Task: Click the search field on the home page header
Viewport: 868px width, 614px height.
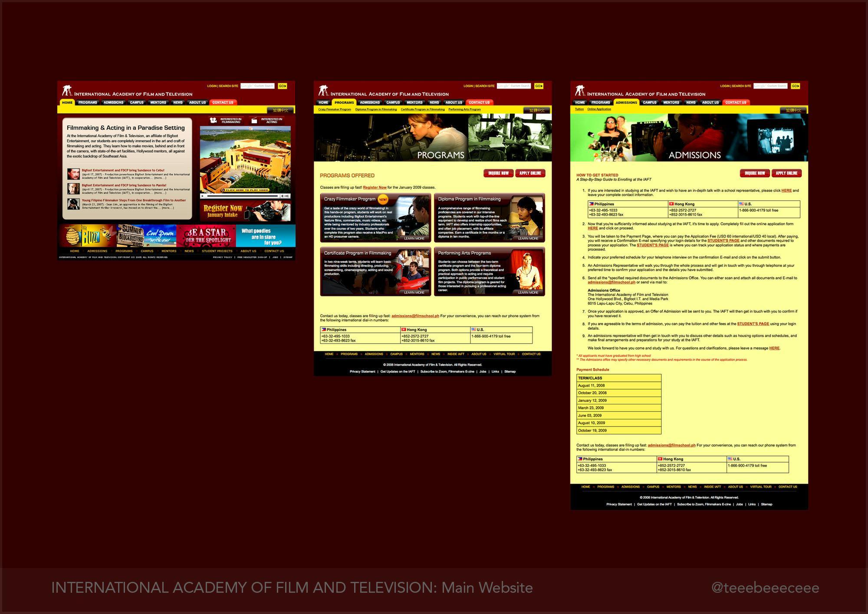Action: [257, 86]
